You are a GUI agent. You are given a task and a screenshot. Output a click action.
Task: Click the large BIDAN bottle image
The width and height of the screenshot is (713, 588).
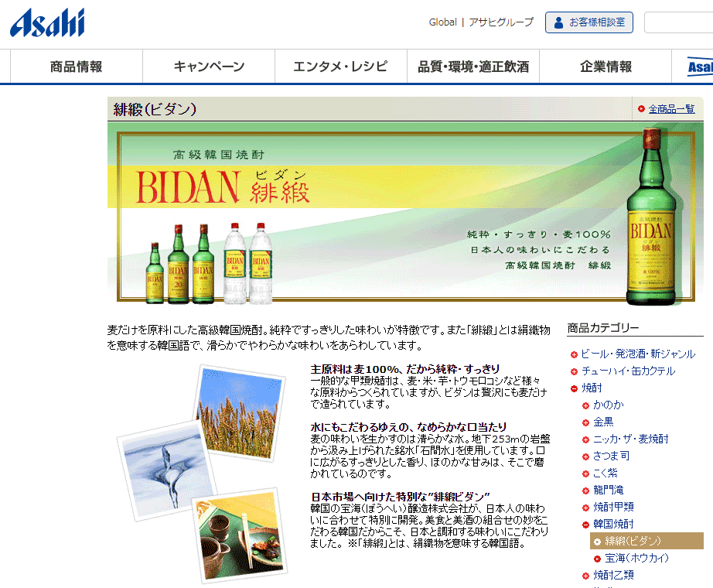point(653,217)
